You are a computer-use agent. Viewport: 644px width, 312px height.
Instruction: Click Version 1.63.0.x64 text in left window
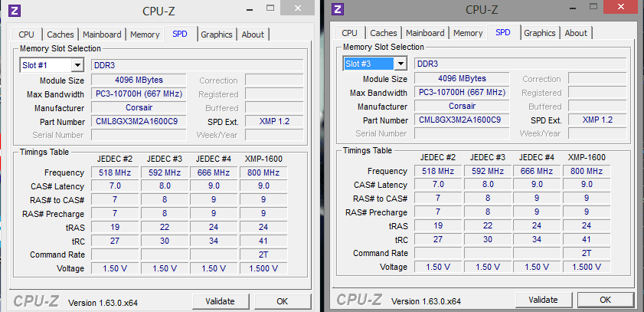103,303
